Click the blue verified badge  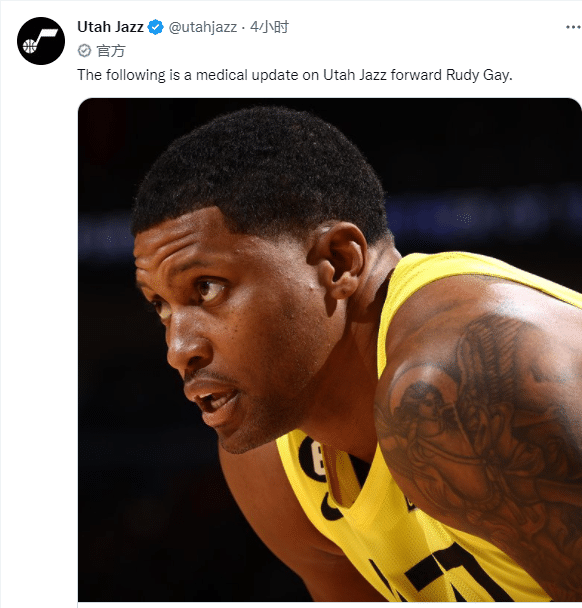point(156,27)
